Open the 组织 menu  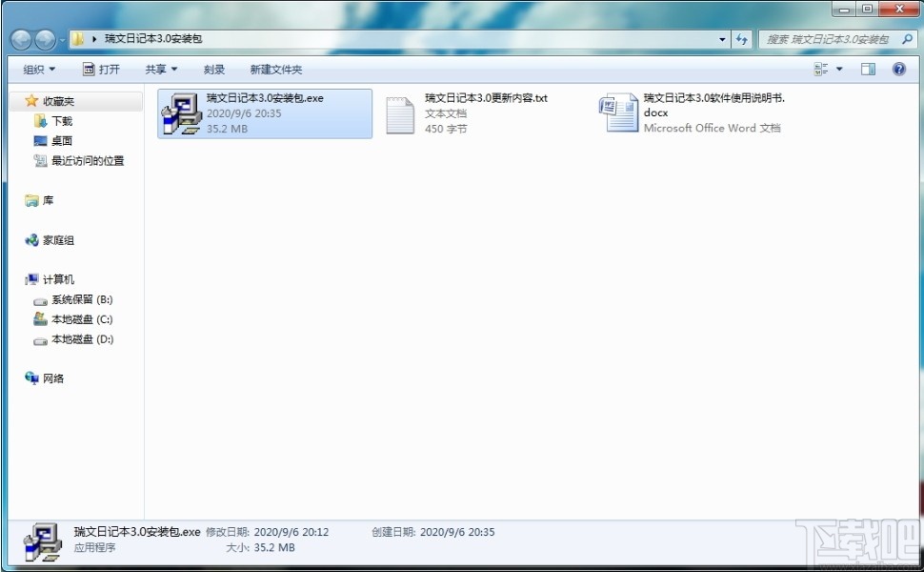pos(39,70)
